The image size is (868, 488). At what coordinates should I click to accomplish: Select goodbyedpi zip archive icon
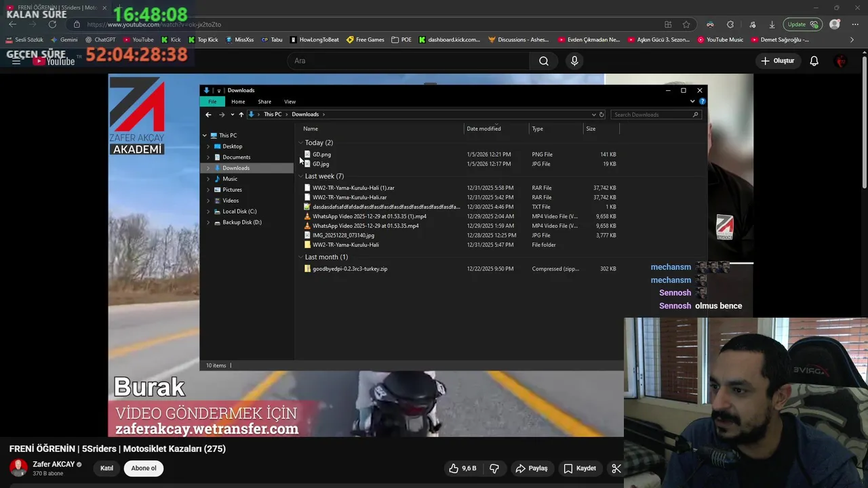(307, 269)
